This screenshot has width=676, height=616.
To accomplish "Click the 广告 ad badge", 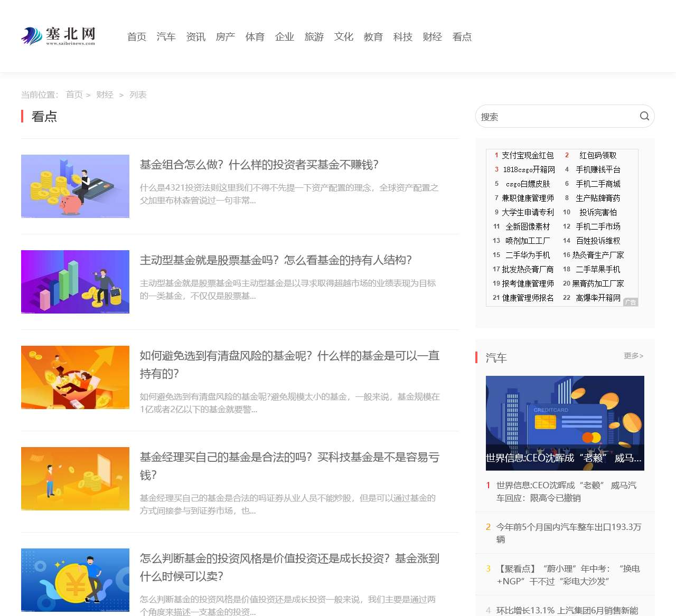I will pyautogui.click(x=631, y=302).
